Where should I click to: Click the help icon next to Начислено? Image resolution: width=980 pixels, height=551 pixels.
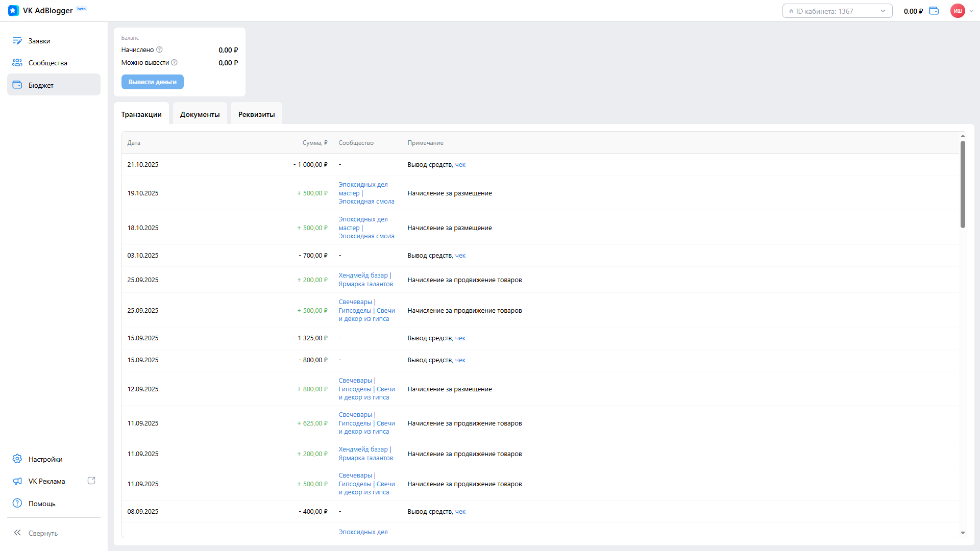coord(159,50)
